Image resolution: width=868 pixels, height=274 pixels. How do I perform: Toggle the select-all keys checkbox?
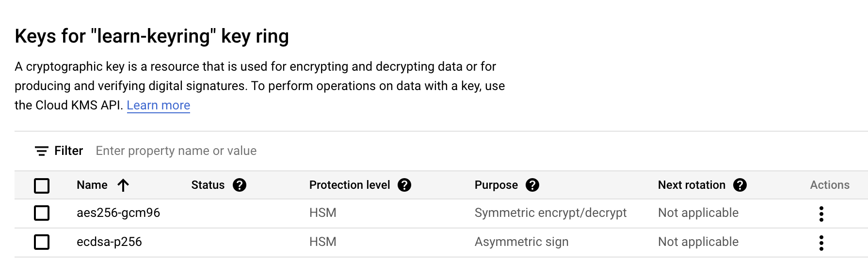click(42, 185)
